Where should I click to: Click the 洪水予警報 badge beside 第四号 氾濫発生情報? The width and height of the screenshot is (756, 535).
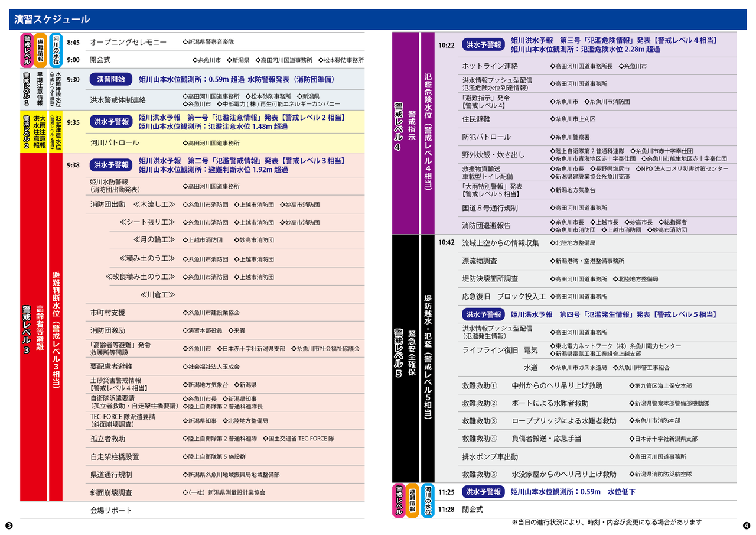484,314
